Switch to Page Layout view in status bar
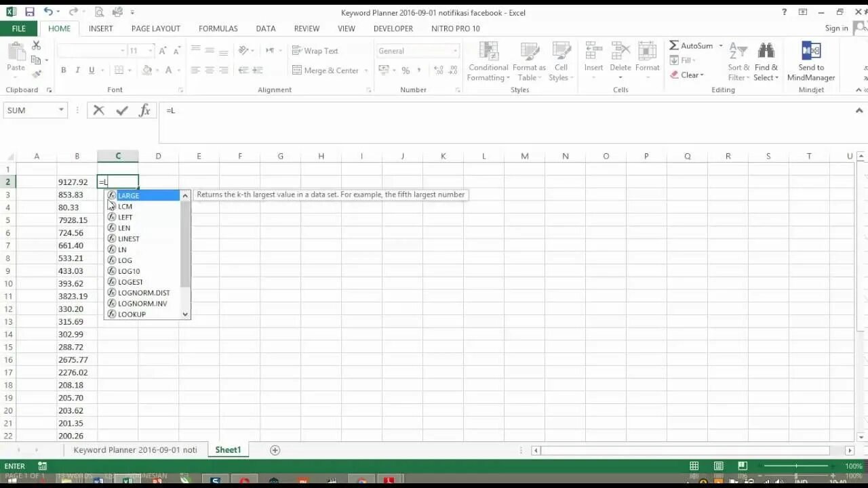Image resolution: width=868 pixels, height=488 pixels. [719, 466]
